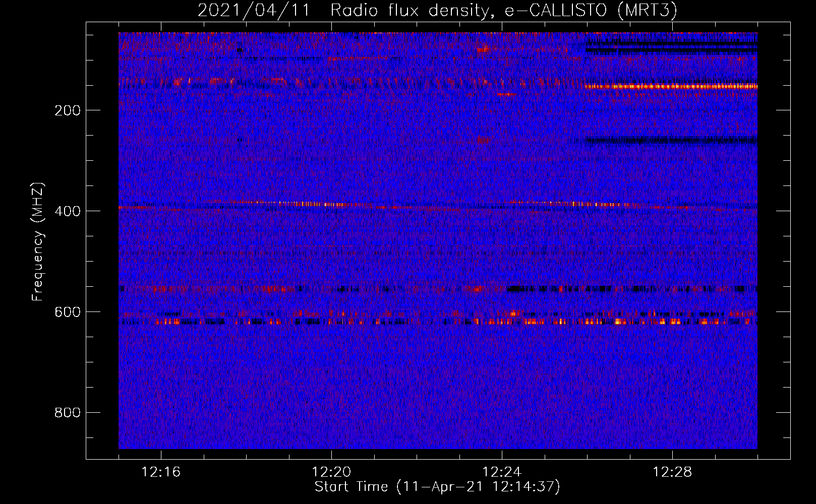
Task: Click the 'Start Time (11-Apr-21 12:14:37)' axis label
Action: pyautogui.click(x=437, y=487)
